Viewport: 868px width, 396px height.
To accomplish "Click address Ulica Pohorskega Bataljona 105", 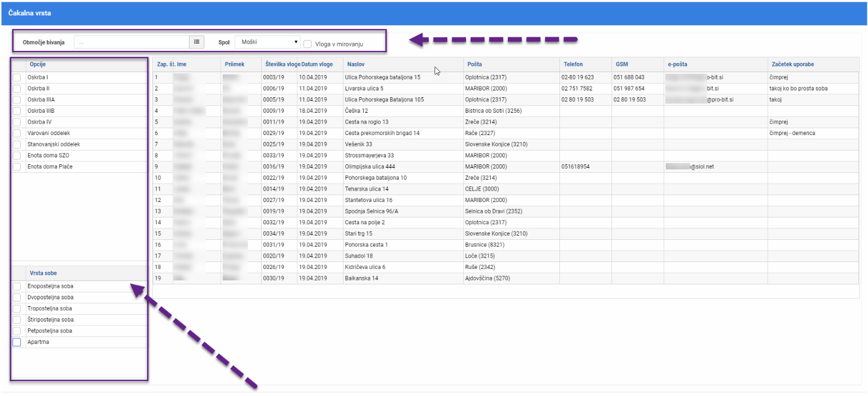I will click(384, 100).
